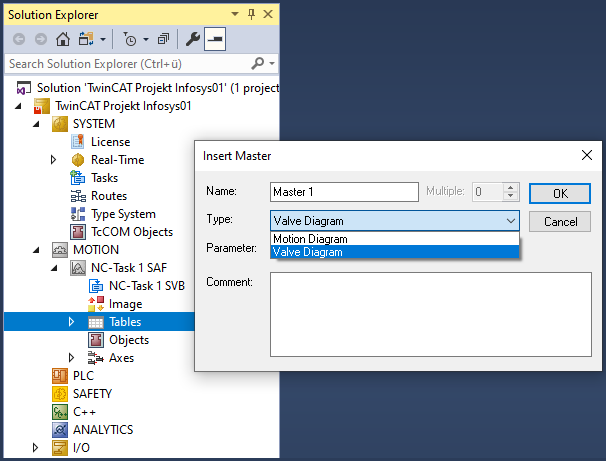Click the NC-Task 1 SAF icon
This screenshot has height=461, width=606.
(78, 268)
